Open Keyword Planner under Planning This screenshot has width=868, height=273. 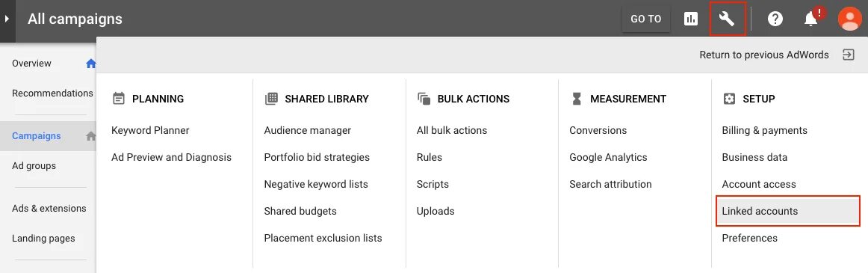[150, 130]
